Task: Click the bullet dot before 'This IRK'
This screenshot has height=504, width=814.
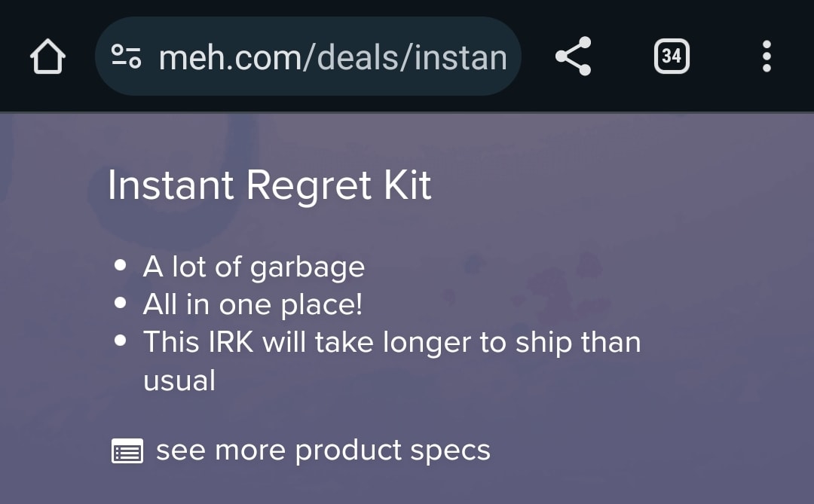Action: (121, 341)
